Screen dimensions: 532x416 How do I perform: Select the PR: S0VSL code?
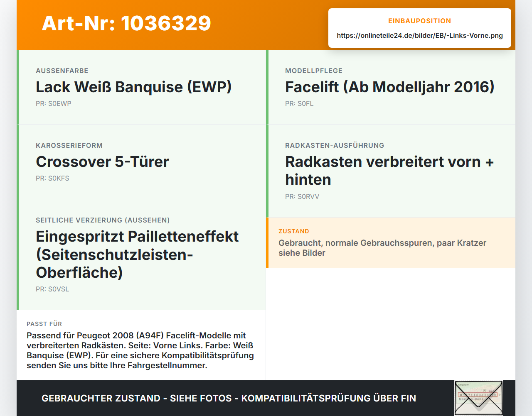pyautogui.click(x=52, y=289)
